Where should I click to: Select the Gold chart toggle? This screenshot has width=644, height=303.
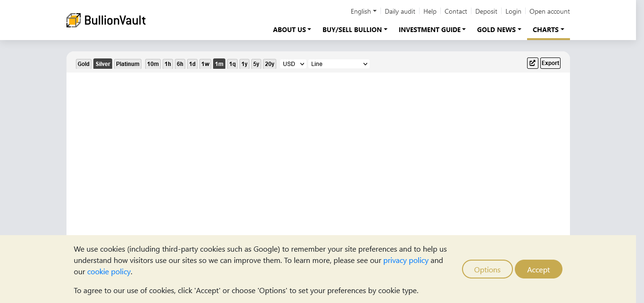[x=83, y=64]
